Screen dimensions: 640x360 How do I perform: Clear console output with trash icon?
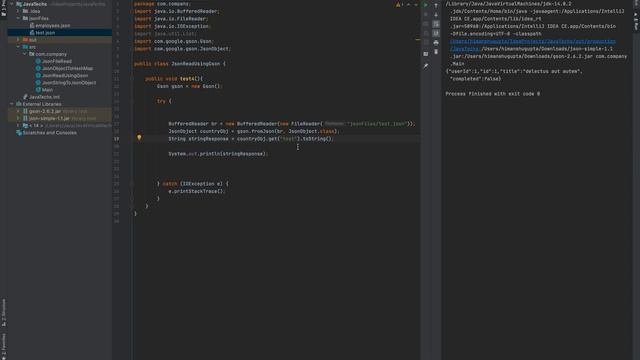tap(436, 52)
